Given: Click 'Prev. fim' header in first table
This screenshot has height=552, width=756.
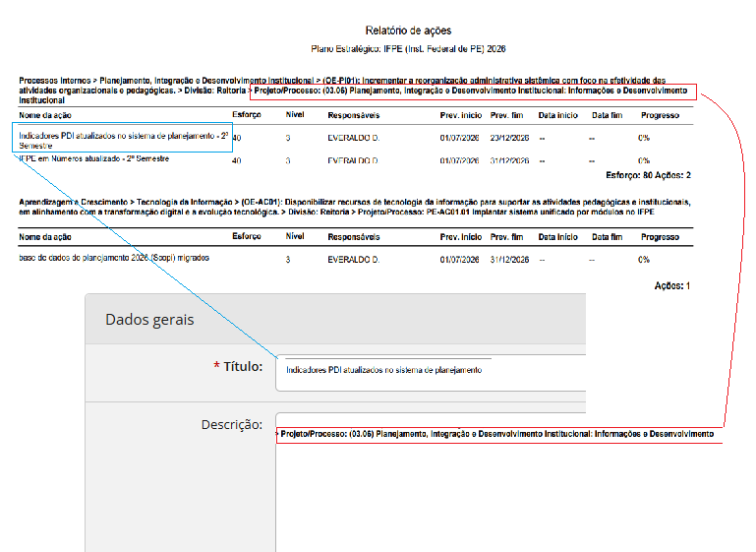Looking at the screenshot, I should click(506, 115).
